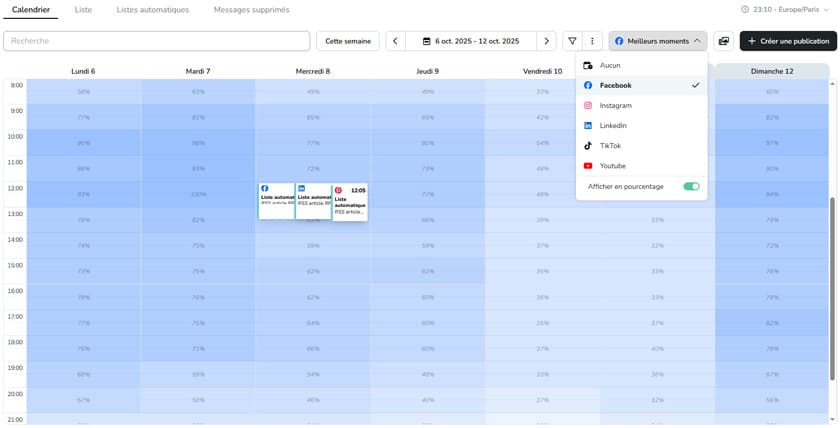This screenshot has width=840, height=428.
Task: Click the 8:00 time label
Action: (x=16, y=85)
